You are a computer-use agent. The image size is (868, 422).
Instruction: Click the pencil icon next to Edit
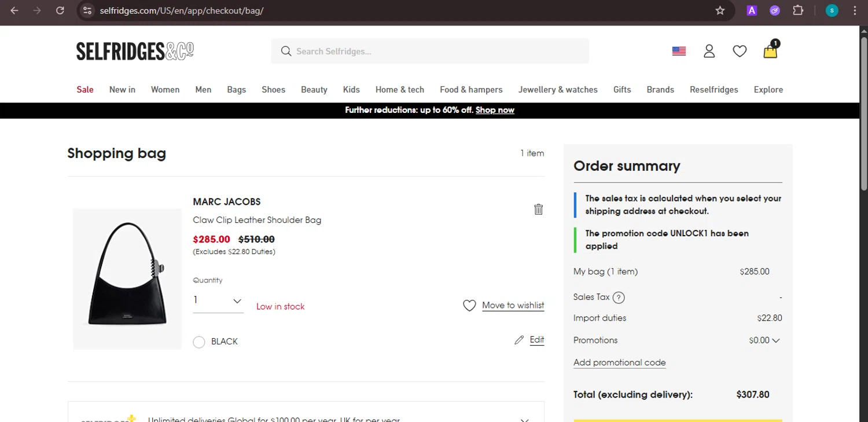pos(519,340)
